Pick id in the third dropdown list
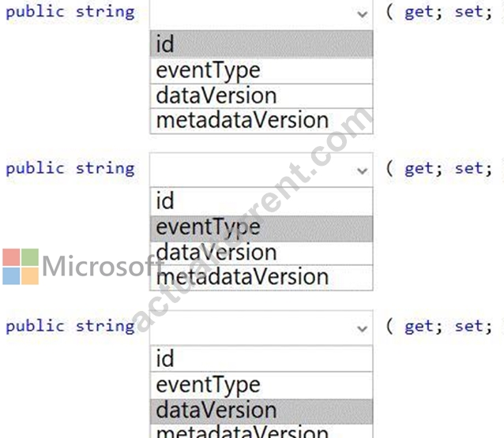This screenshot has height=438, width=504. point(261,358)
